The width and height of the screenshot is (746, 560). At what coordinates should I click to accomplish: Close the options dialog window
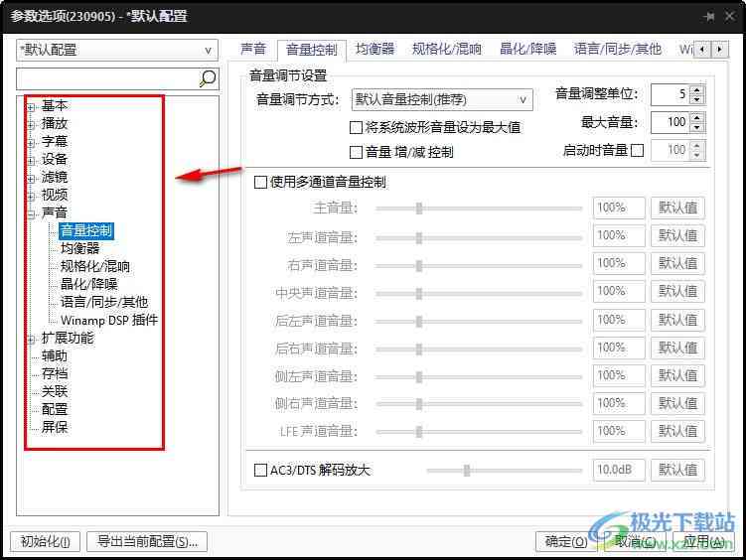point(730,17)
